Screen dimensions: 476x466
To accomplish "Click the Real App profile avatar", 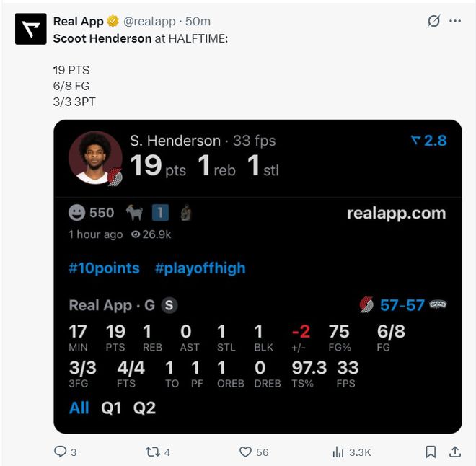I will (30, 29).
